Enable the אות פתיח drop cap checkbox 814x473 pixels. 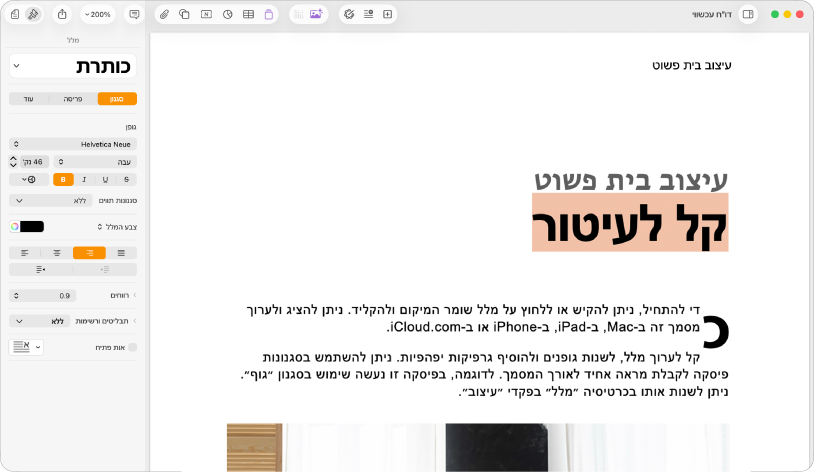click(133, 347)
